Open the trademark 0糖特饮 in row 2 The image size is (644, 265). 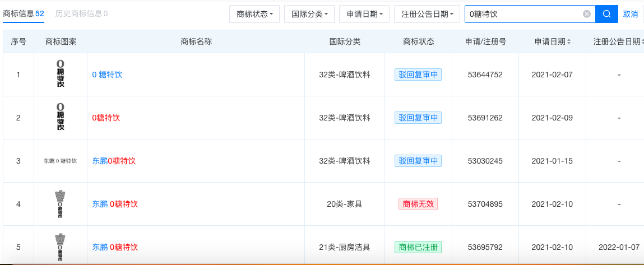pos(106,118)
